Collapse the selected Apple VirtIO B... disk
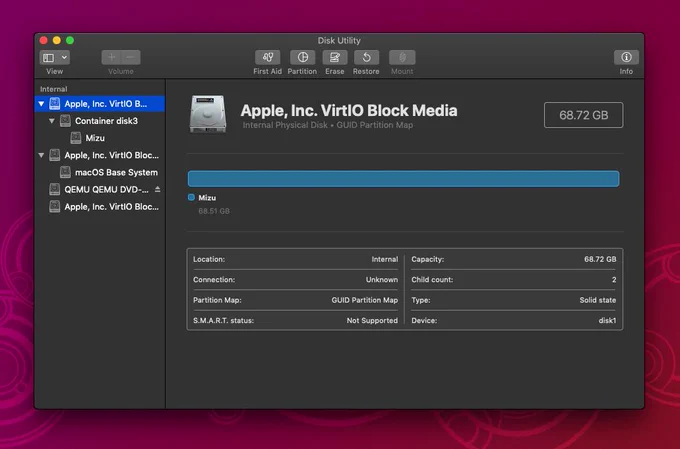The width and height of the screenshot is (680, 449). point(41,104)
